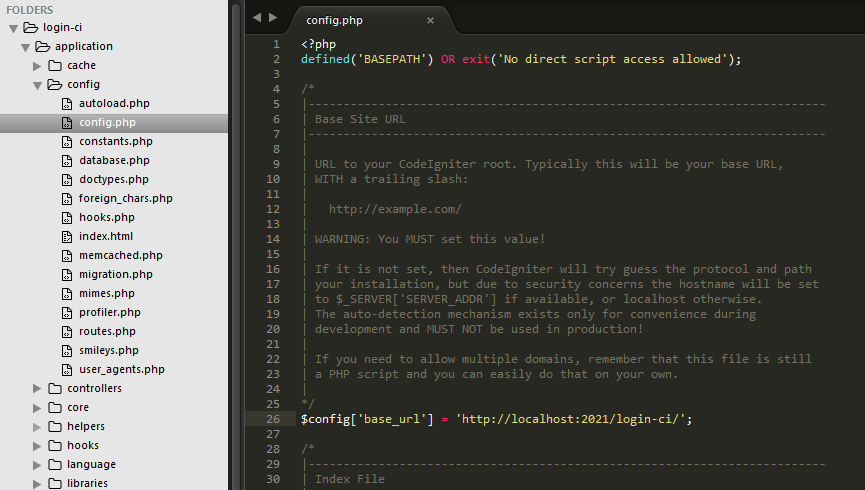Close the config.php tab
The image size is (865, 490).
(430, 20)
